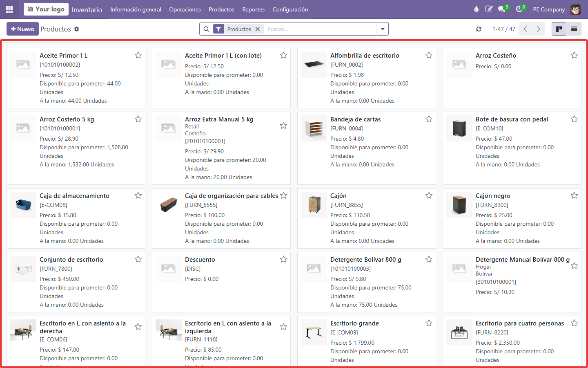Image resolution: width=588 pixels, height=368 pixels.
Task: Click price $ 1,799.00 text
Action: (x=361, y=343)
